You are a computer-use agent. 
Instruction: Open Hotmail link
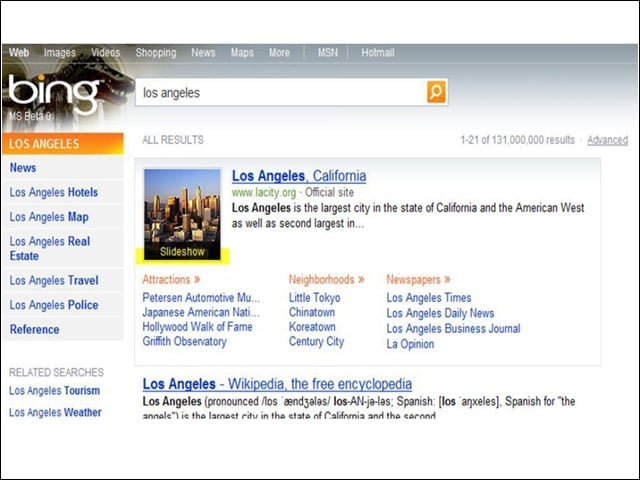point(378,53)
